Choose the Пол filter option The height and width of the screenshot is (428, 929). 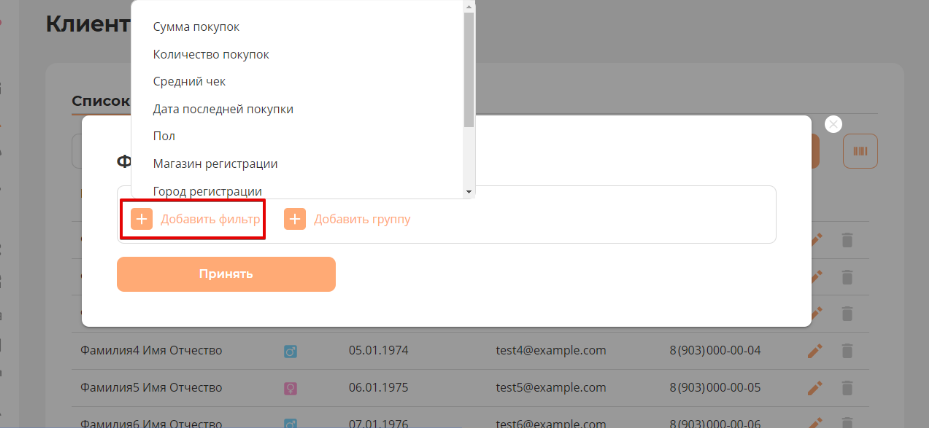164,135
